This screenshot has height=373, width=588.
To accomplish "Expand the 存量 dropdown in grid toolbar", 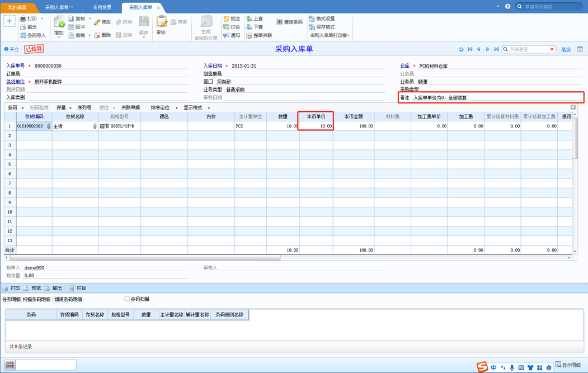I will coord(70,108).
